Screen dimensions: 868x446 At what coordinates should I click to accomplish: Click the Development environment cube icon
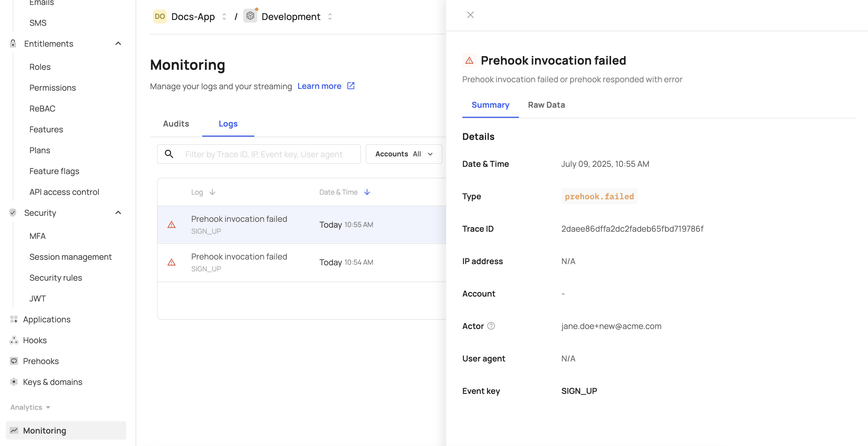(x=250, y=16)
